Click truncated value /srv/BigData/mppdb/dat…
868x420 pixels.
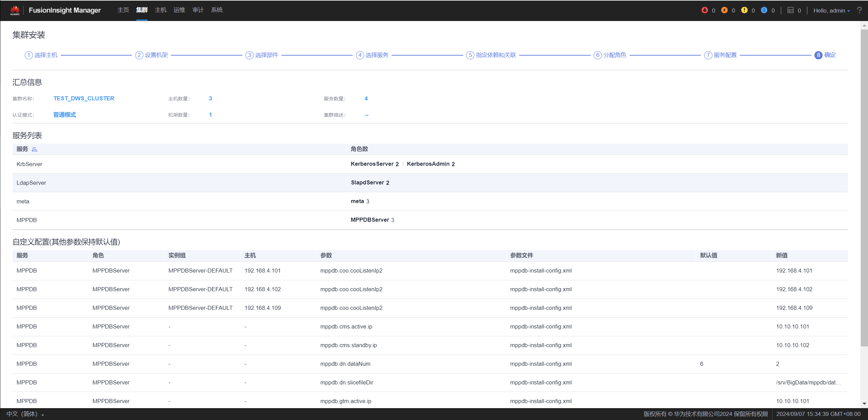808,382
